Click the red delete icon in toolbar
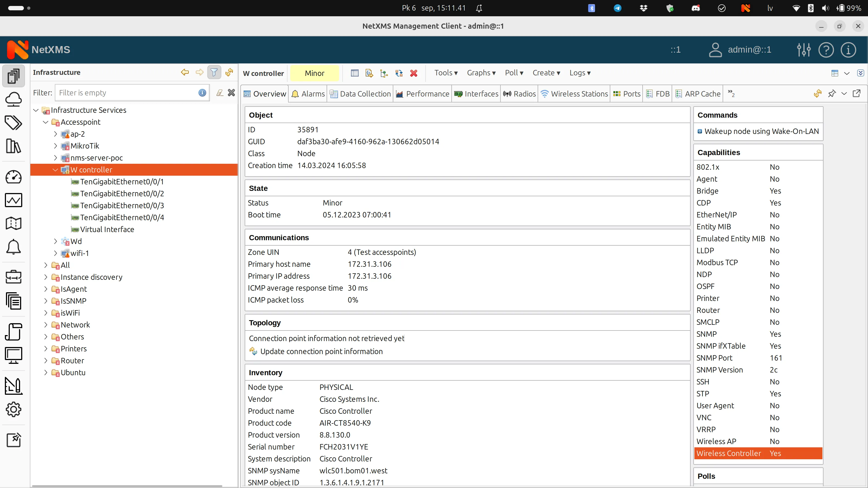This screenshot has width=868, height=488. [413, 73]
